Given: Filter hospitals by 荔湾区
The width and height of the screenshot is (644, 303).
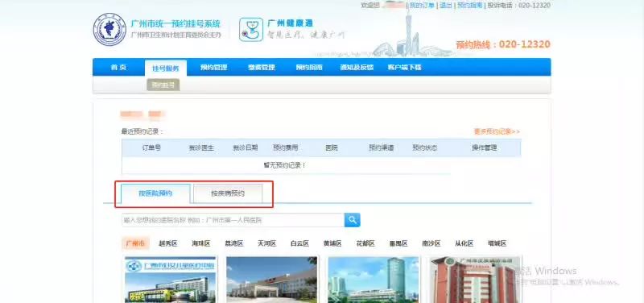Looking at the screenshot, I should coord(233,243).
